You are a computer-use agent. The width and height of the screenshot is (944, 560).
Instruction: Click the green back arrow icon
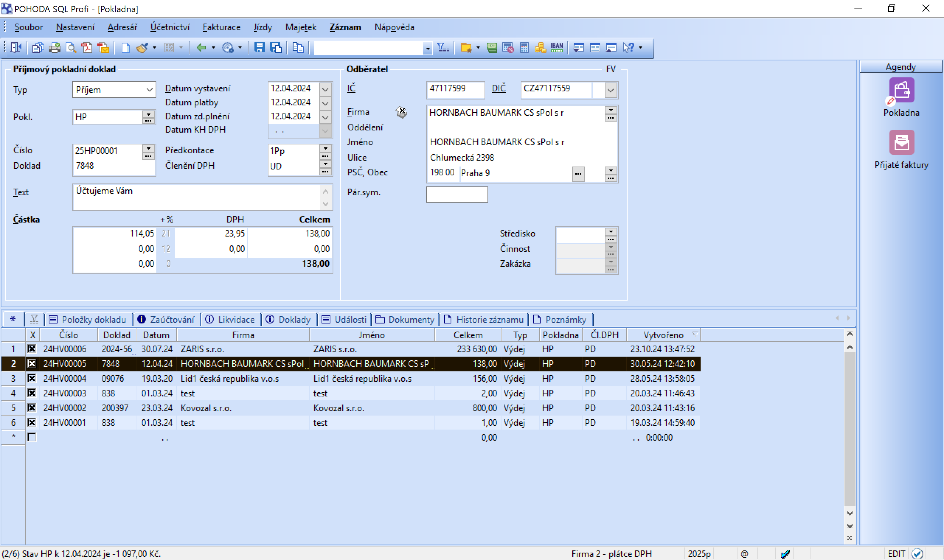(201, 48)
